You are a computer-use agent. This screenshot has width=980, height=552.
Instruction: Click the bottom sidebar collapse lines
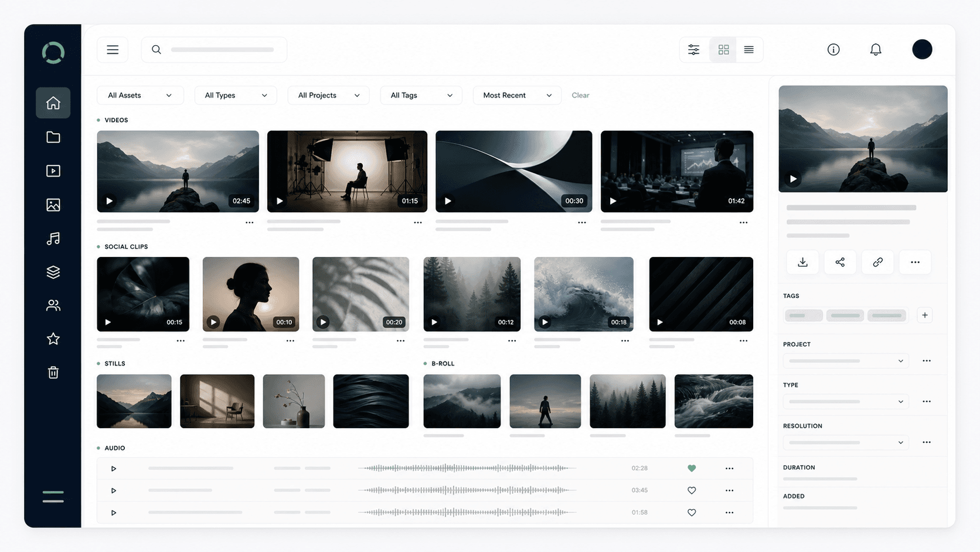tap(53, 497)
